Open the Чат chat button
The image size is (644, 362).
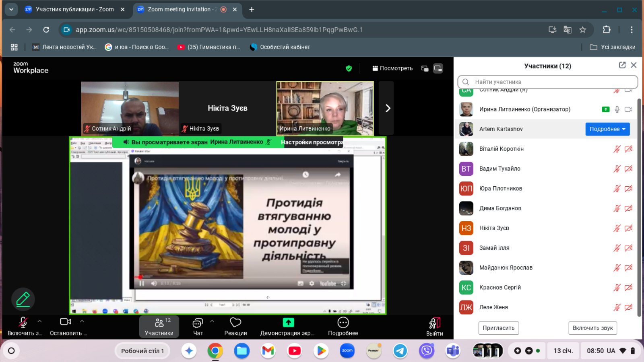[x=198, y=326]
